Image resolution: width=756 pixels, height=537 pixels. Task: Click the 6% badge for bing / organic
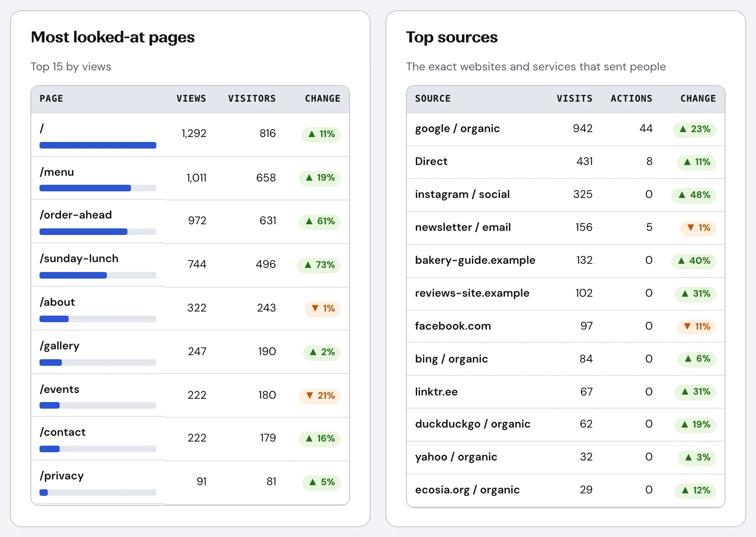coord(697,359)
